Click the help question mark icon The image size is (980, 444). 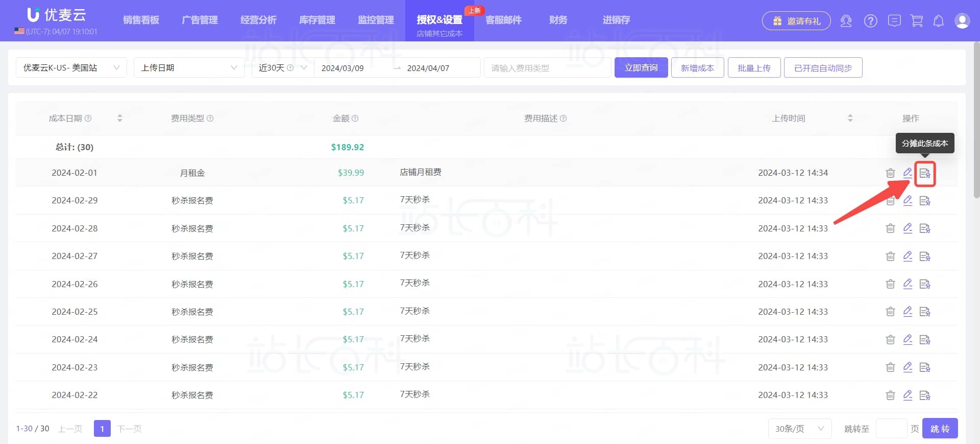(870, 21)
